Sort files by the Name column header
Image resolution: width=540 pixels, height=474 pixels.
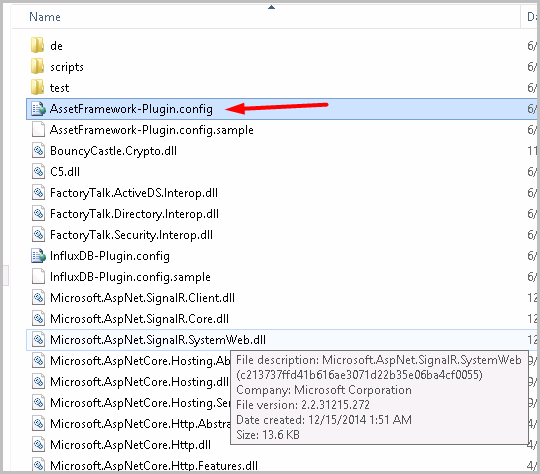[45, 17]
